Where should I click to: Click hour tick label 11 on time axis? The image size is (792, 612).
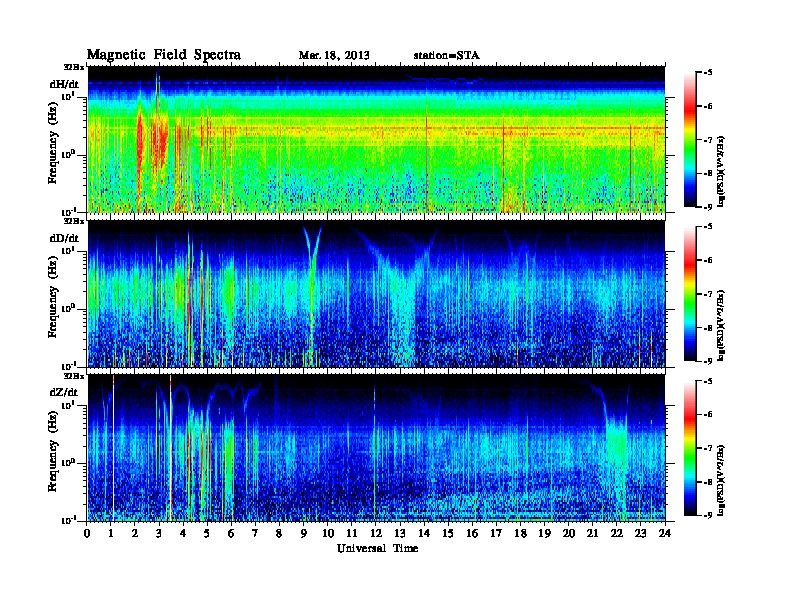click(x=352, y=534)
